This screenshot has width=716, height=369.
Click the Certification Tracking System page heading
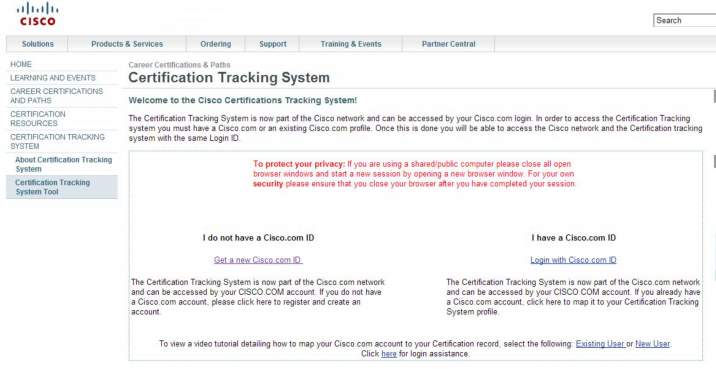(x=229, y=78)
